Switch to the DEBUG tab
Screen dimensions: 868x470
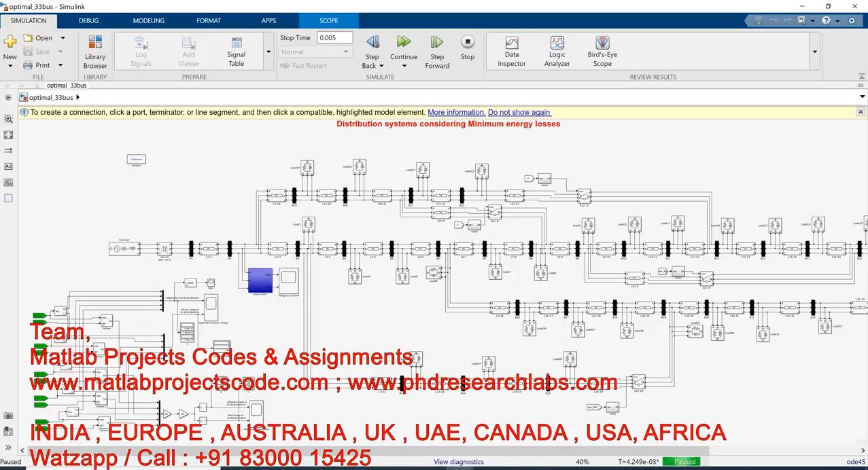(88, 20)
